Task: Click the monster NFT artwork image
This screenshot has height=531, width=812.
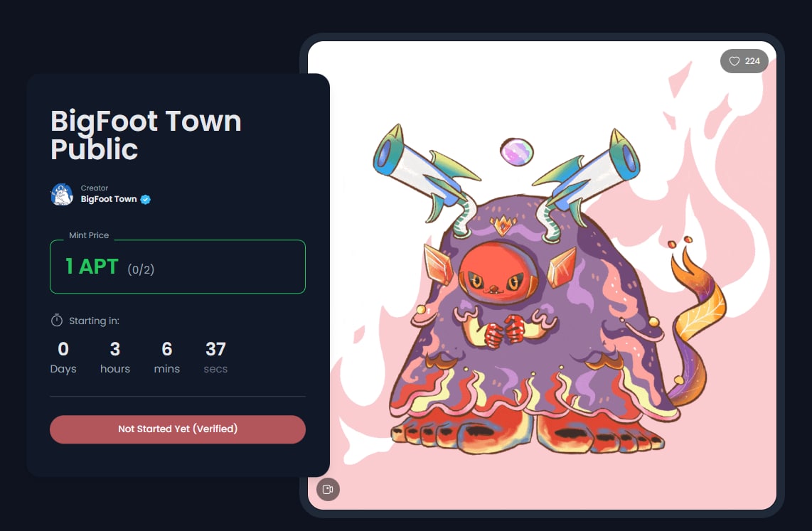Action: pos(542,275)
